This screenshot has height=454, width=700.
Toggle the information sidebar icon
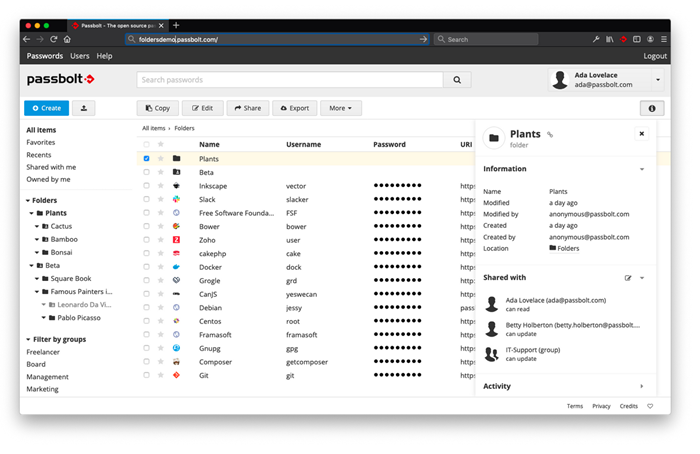[x=652, y=108]
